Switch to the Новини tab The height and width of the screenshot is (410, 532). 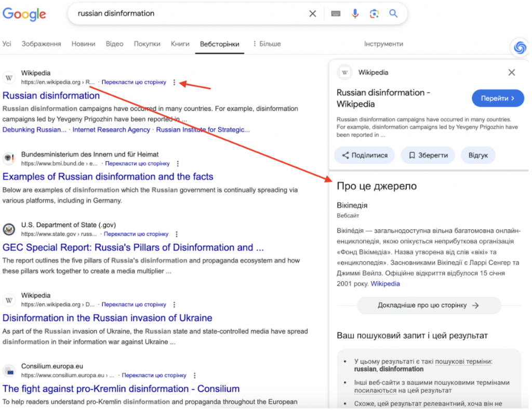click(x=84, y=44)
